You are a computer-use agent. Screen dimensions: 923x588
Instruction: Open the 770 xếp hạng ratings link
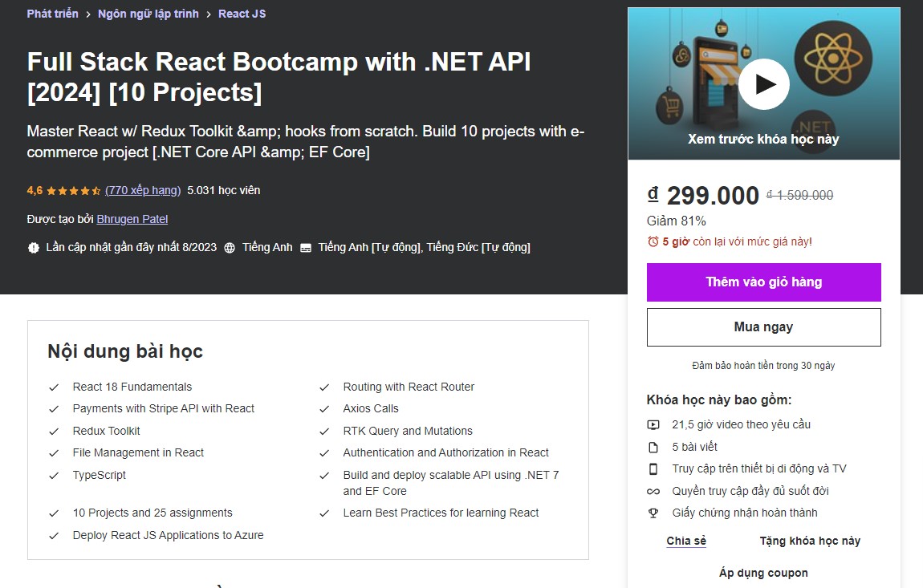click(x=143, y=190)
